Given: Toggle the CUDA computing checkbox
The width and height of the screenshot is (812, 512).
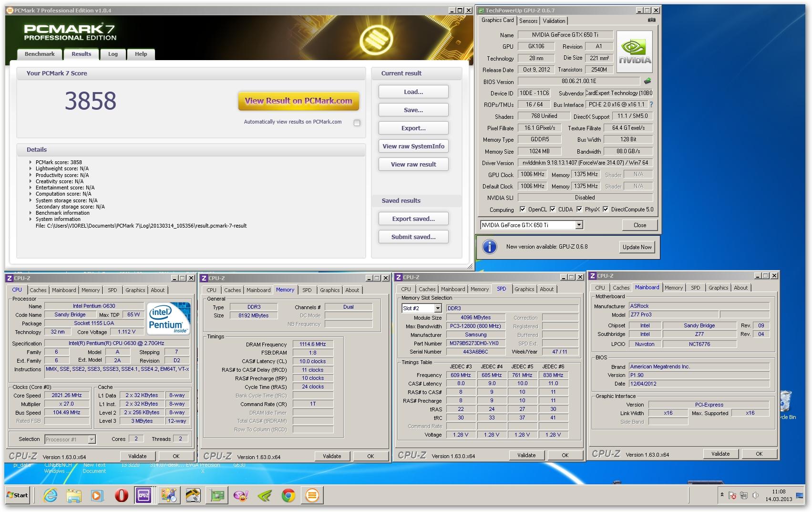Looking at the screenshot, I should point(553,209).
